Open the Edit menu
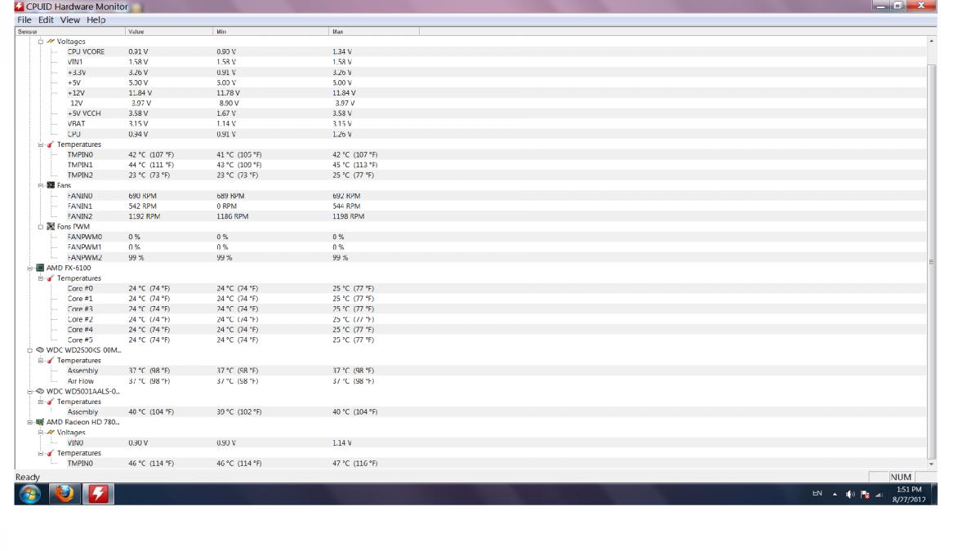Screen dimensions: 980x551 coord(46,20)
